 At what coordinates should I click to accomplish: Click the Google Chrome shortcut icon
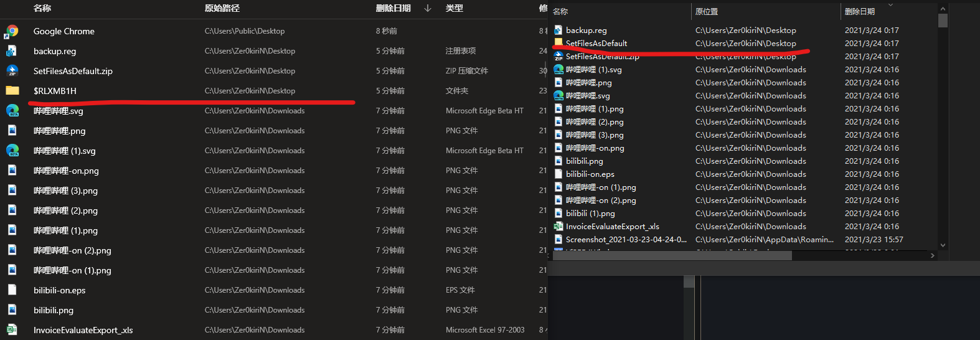click(x=12, y=31)
